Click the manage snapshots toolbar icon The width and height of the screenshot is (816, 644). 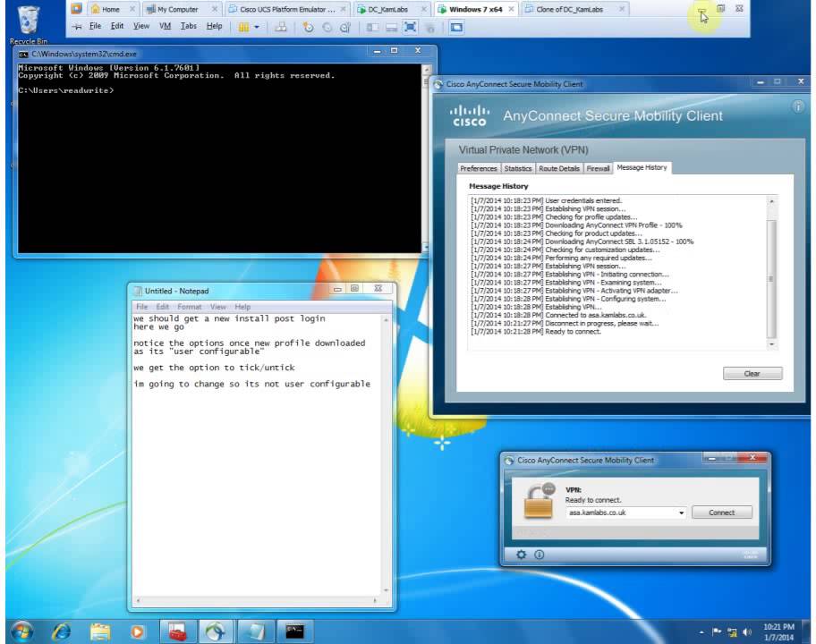pos(345,27)
